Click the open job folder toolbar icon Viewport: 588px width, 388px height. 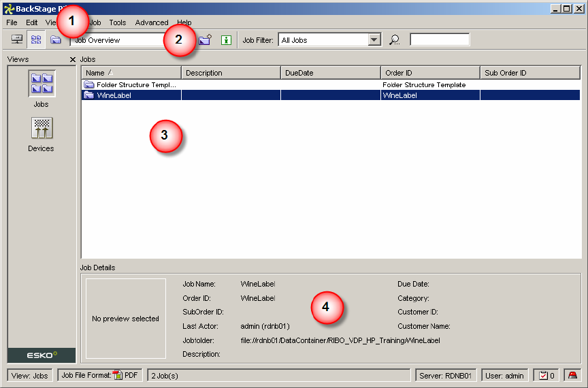click(x=56, y=39)
